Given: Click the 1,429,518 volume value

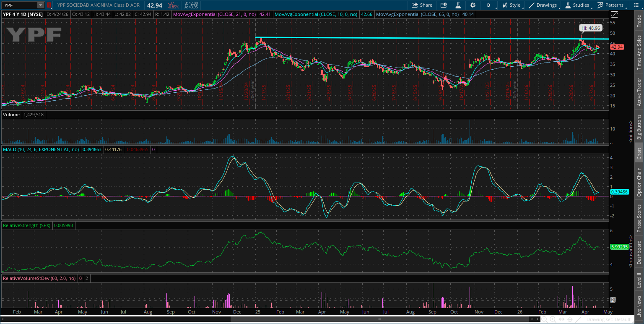Looking at the screenshot, I should [x=33, y=115].
